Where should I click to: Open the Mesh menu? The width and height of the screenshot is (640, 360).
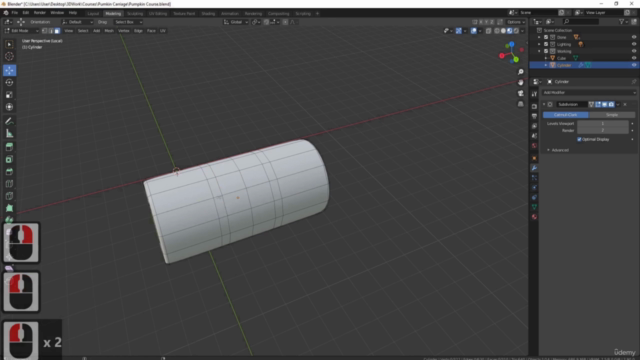[x=109, y=31]
